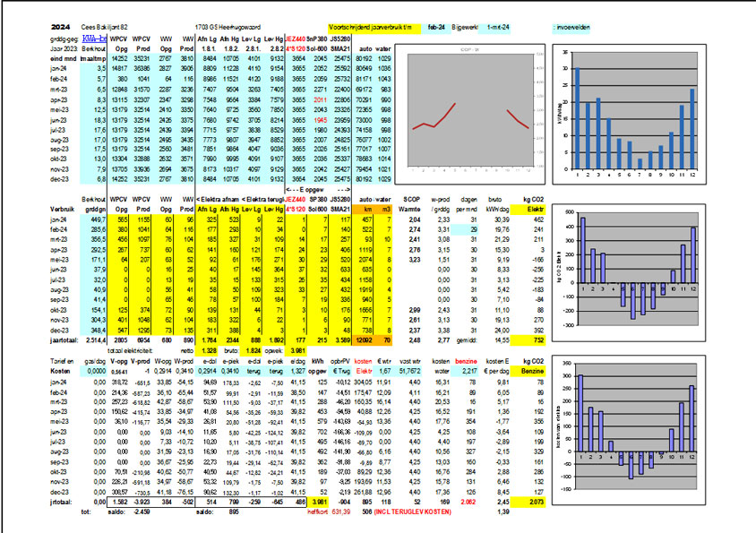The width and height of the screenshot is (756, 533).
Task: Click the e/dag tariff cell '1,327'
Action: click(297, 371)
